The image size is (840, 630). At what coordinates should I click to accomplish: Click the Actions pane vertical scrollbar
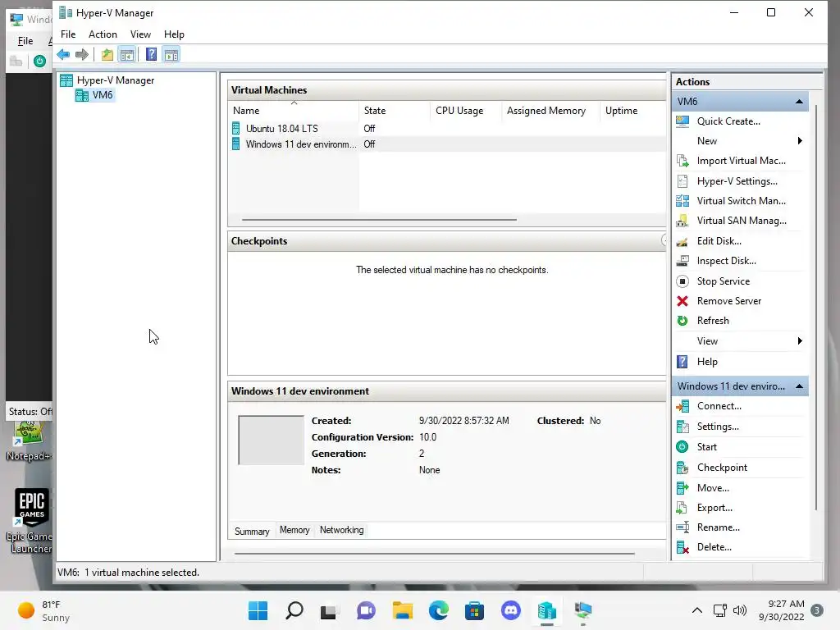816,308
